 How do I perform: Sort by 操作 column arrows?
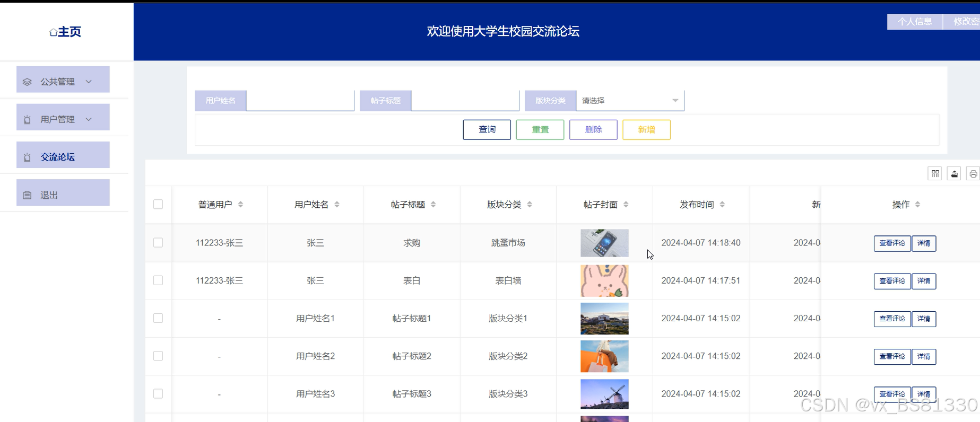(917, 205)
